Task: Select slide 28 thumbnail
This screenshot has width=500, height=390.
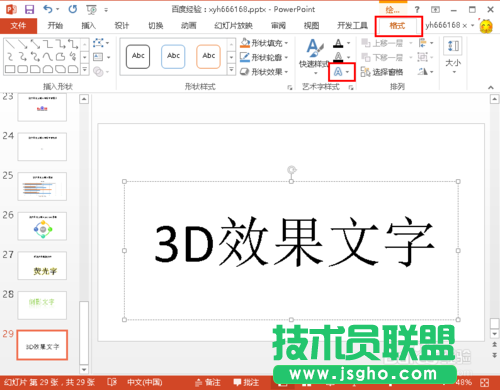Action: click(42, 305)
